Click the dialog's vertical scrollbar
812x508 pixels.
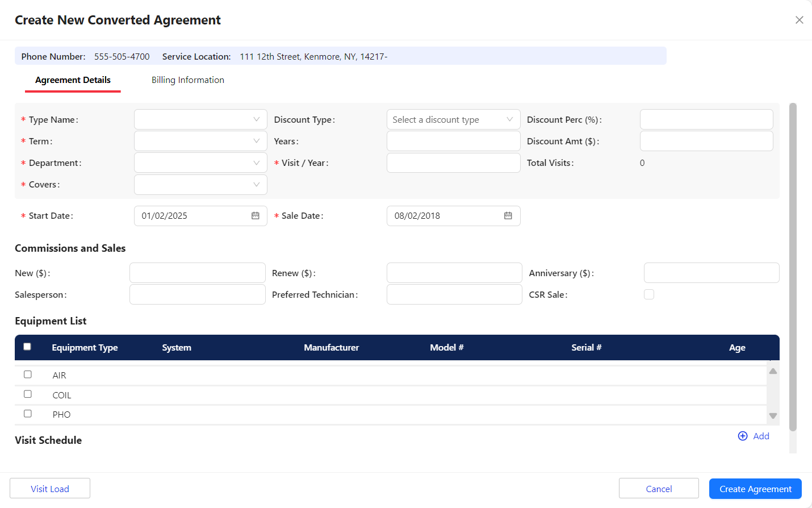pyautogui.click(x=793, y=267)
